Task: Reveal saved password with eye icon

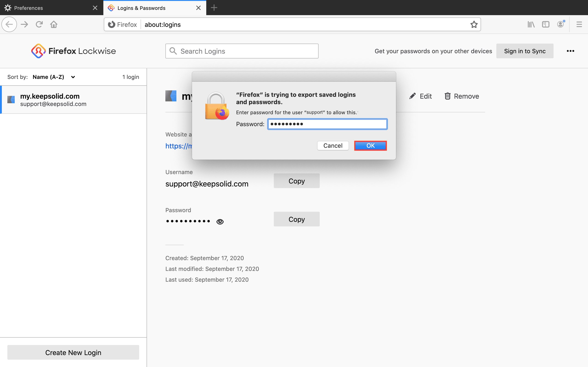Action: 220,221
